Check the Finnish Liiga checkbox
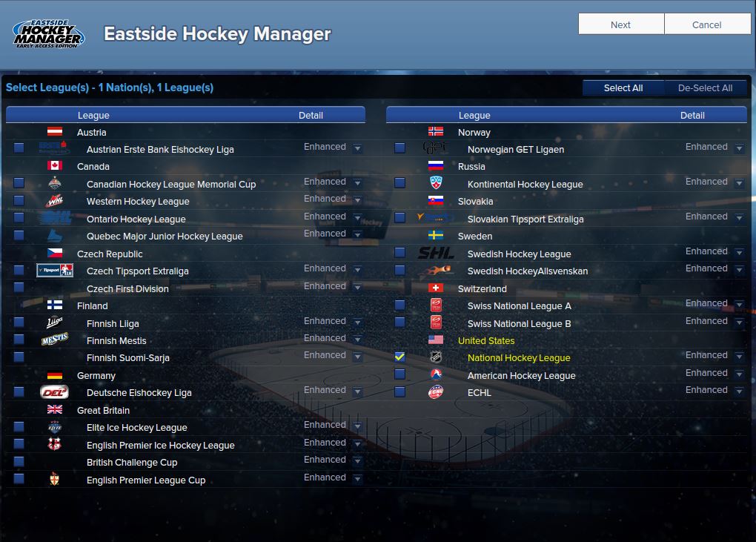This screenshot has height=542, width=756. (19, 323)
